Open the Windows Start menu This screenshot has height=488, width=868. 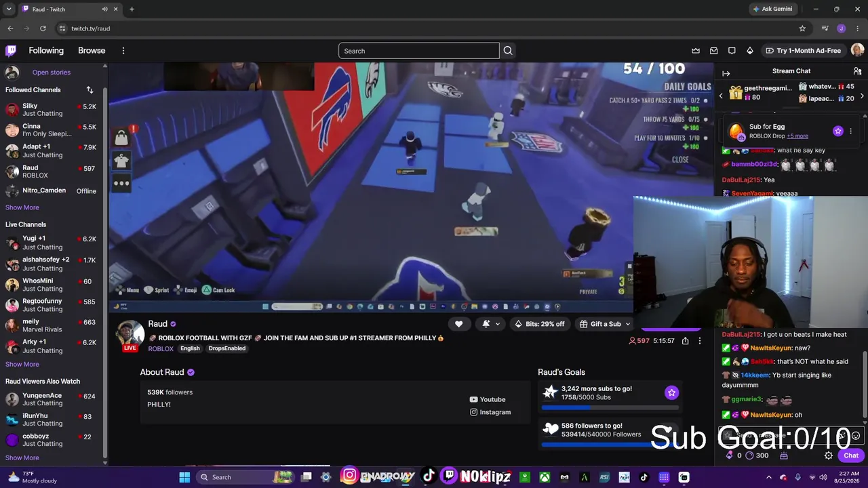point(184,477)
